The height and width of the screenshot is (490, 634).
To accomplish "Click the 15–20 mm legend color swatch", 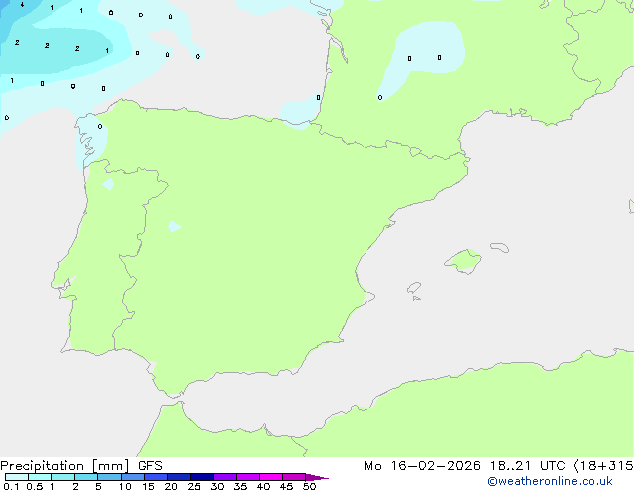I will 156,477.
